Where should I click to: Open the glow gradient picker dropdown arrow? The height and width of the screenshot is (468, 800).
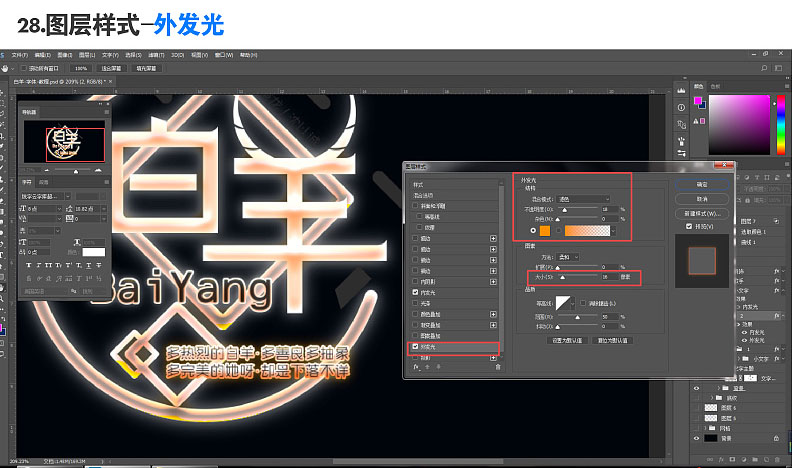613,231
